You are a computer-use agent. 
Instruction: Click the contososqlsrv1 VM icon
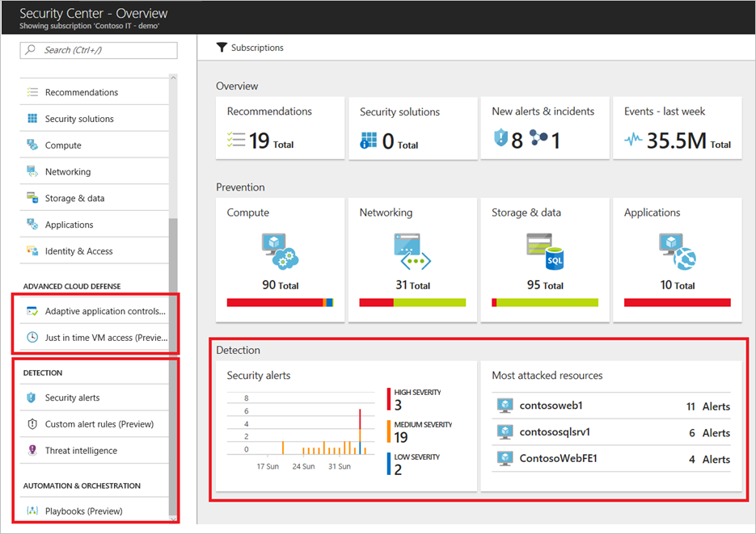[505, 432]
